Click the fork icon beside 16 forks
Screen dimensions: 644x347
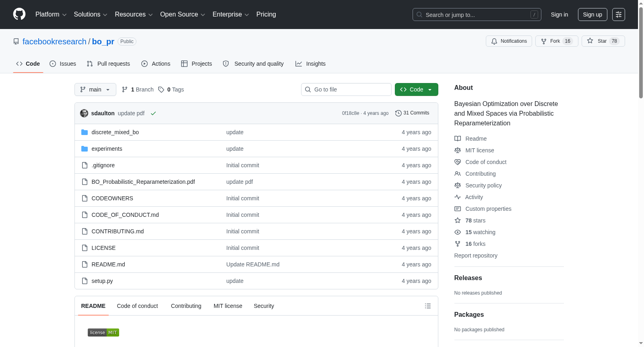(x=458, y=244)
